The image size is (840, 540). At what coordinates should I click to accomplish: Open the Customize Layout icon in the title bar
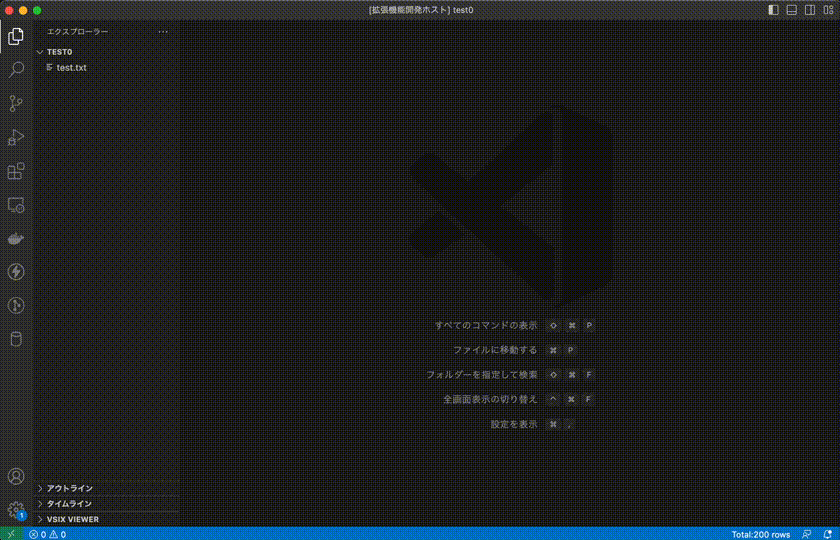(x=828, y=10)
